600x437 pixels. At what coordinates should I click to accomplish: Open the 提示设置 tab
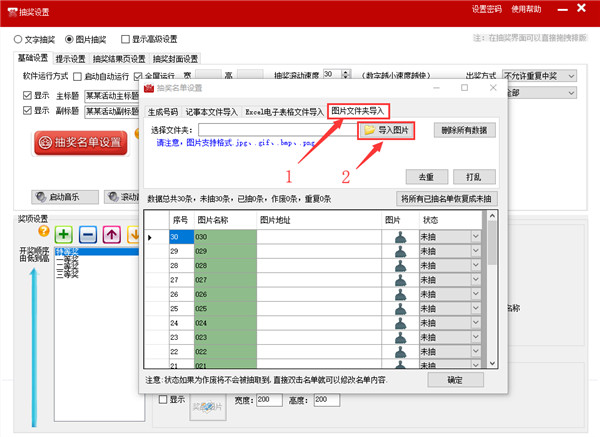coord(69,58)
